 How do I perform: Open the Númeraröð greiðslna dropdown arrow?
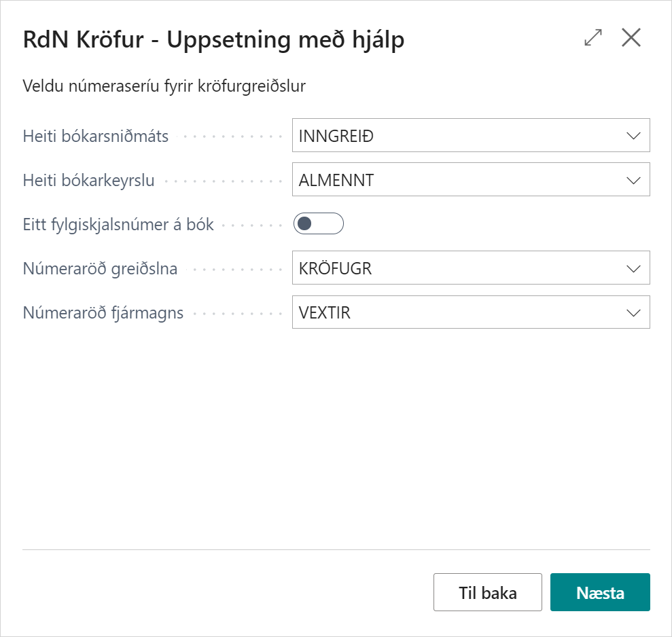click(x=633, y=269)
